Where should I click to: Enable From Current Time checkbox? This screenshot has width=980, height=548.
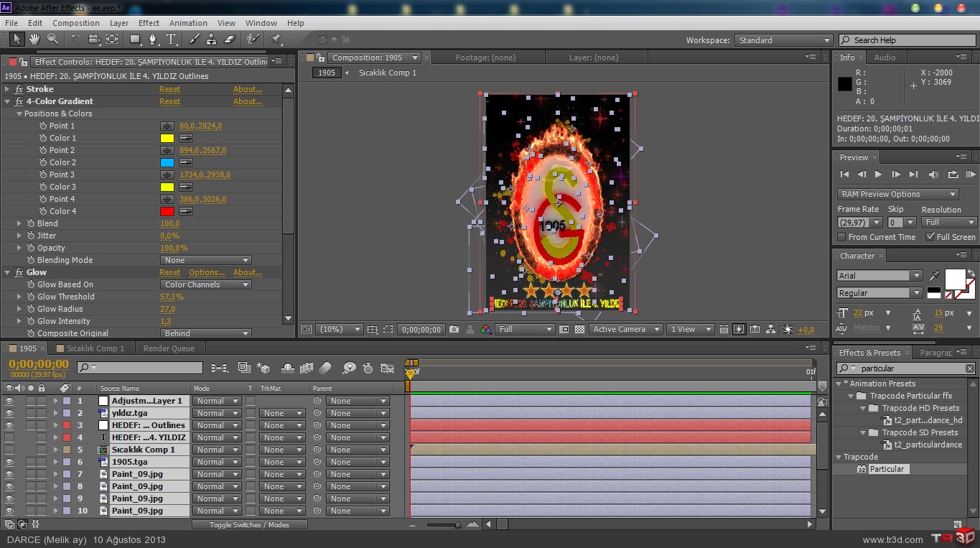[842, 237]
